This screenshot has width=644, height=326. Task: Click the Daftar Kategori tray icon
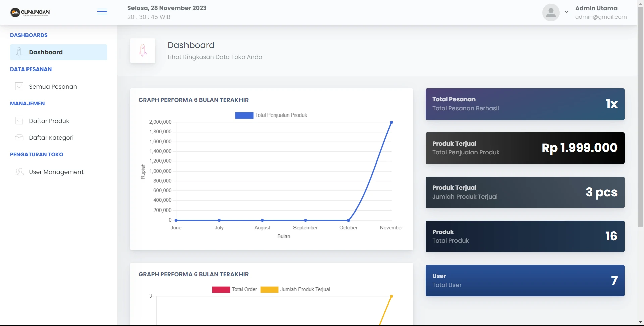(x=19, y=137)
